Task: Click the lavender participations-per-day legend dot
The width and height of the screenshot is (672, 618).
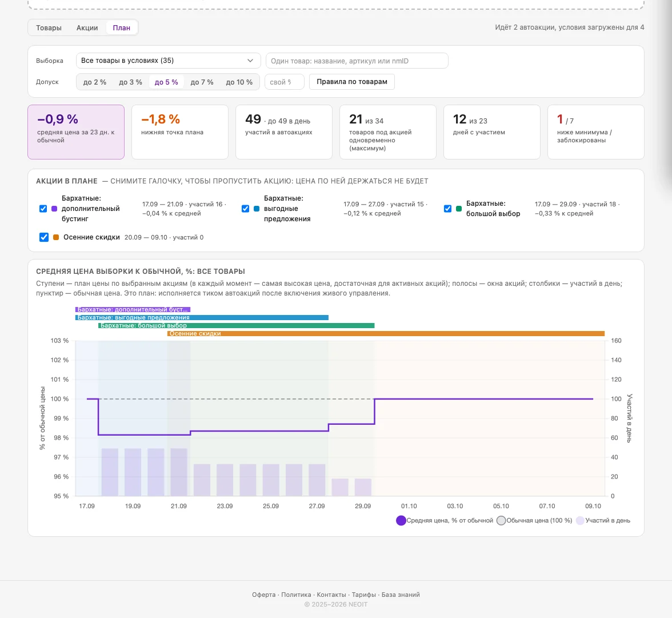Action: (x=580, y=520)
